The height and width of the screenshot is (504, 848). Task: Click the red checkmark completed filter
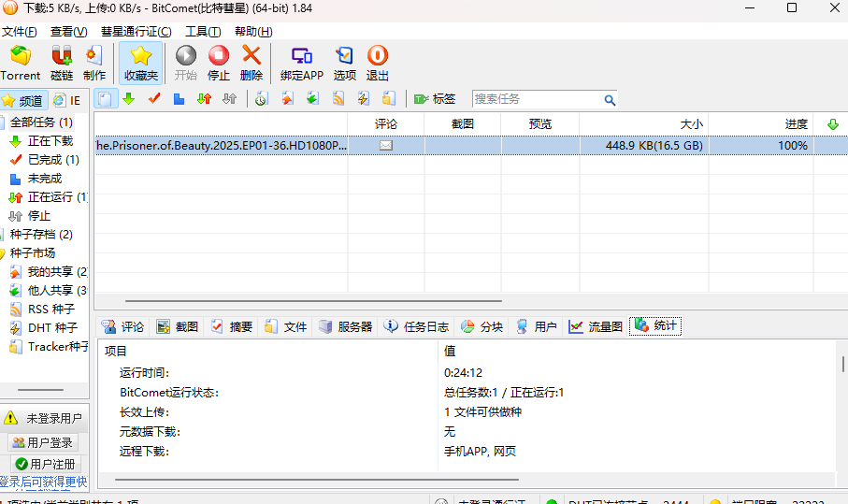click(154, 98)
